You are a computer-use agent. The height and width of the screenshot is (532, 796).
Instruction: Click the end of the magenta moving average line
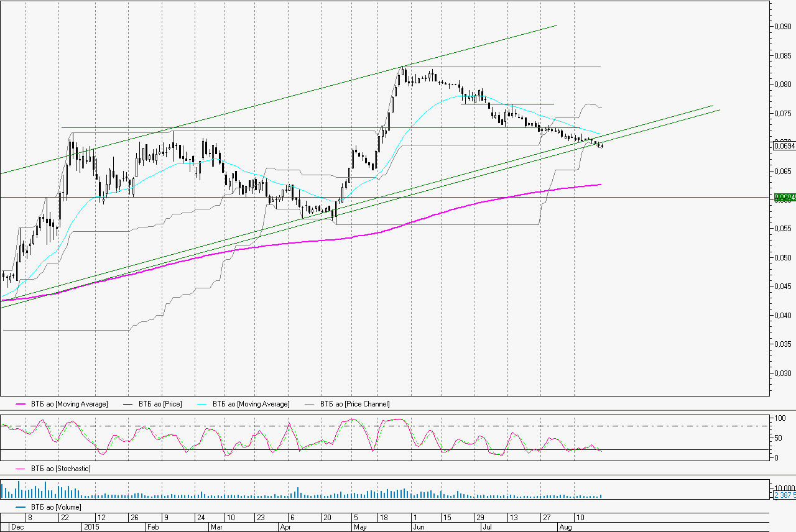(600, 184)
